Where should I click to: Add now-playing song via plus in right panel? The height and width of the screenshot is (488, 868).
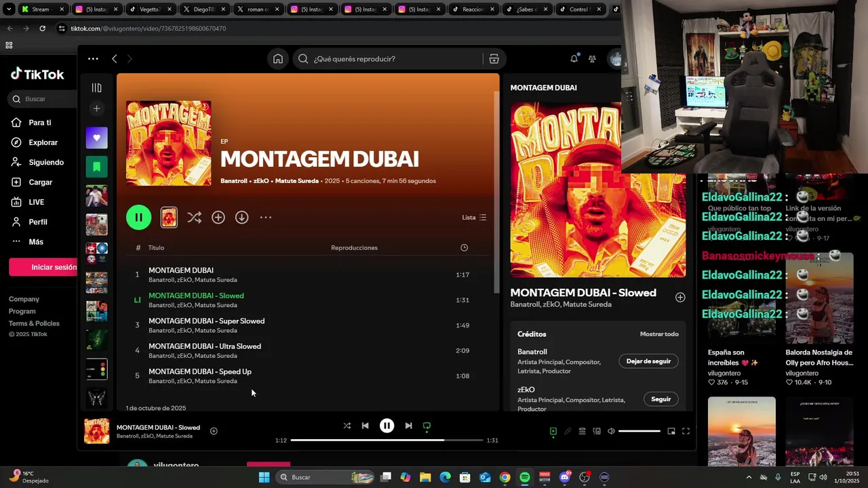coord(680,297)
